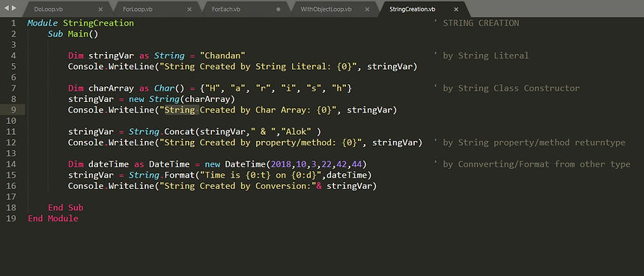
Task: Click line number 16 in the gutter
Action: click(x=11, y=186)
